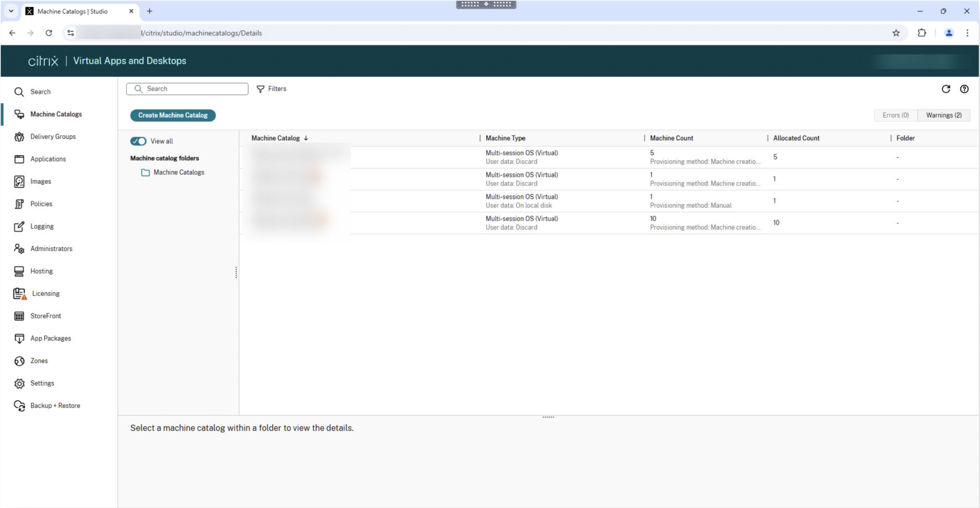The image size is (980, 508).
Task: Switch to the Warnings (2) tab
Action: pos(942,115)
